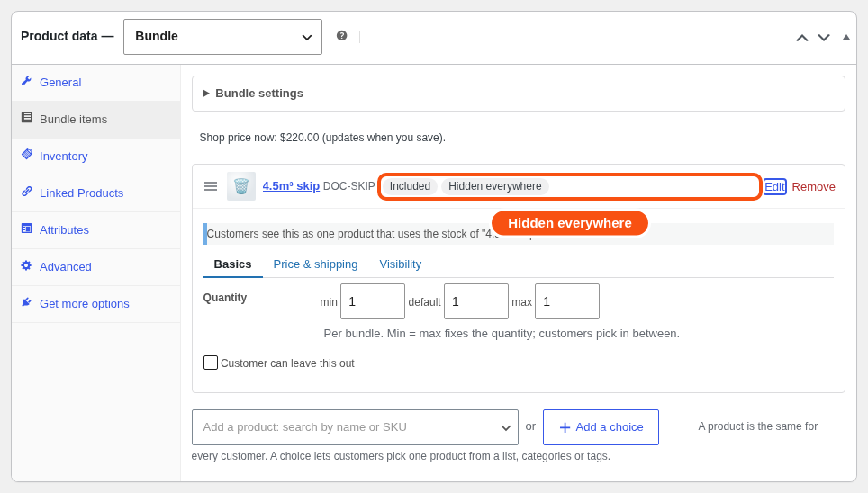
Task: Click the Linked Products link icon
Action: click(26, 192)
